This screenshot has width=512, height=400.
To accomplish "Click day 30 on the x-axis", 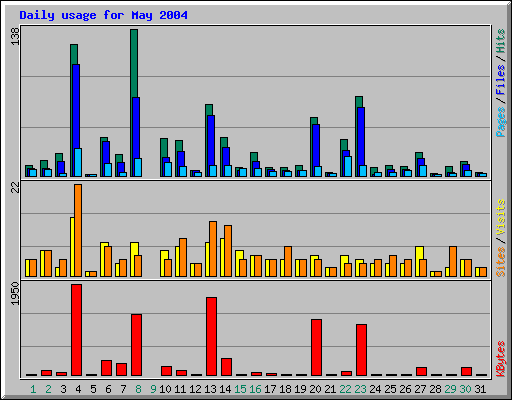I will [x=465, y=389].
